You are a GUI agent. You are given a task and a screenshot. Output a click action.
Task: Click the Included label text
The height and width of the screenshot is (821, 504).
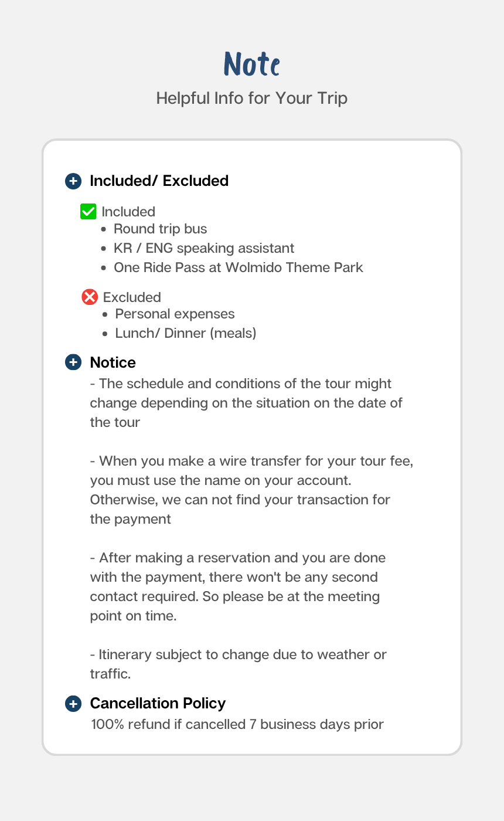click(x=128, y=212)
